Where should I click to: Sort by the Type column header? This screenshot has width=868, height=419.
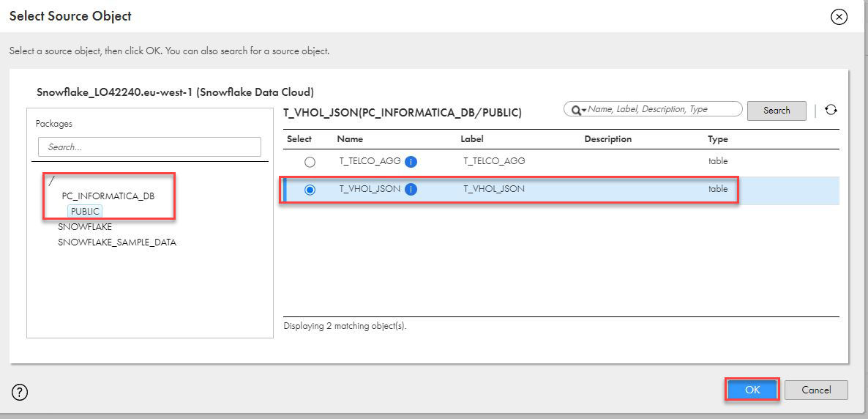[x=717, y=139]
